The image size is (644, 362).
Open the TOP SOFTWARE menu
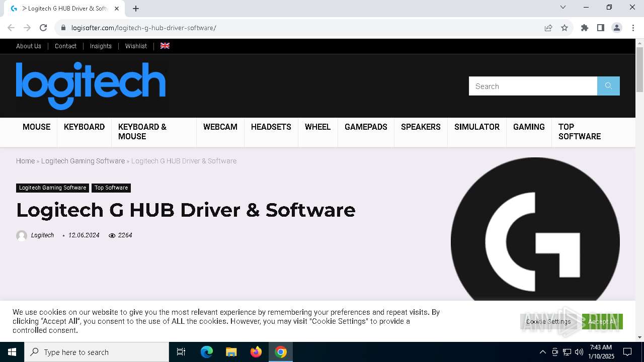pos(580,132)
